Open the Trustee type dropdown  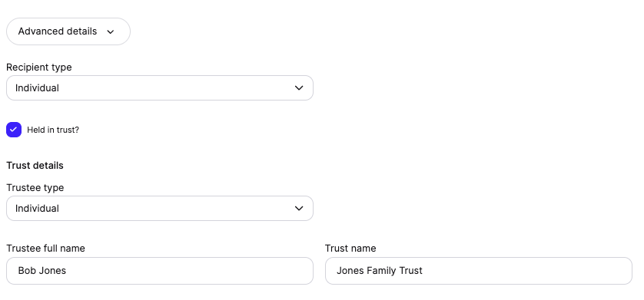coord(160,208)
